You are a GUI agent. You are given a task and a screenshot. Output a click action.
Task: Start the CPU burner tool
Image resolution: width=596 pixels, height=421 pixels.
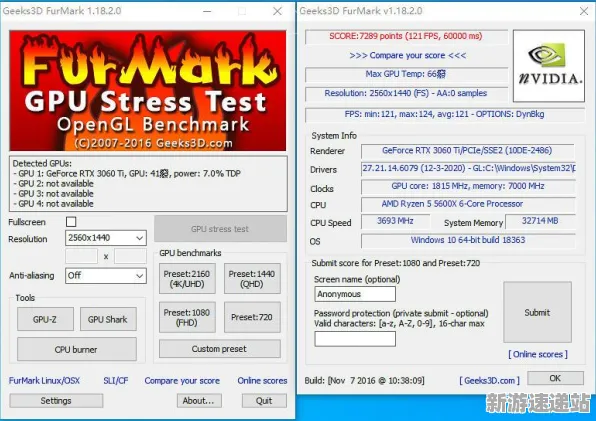pyautogui.click(x=76, y=349)
